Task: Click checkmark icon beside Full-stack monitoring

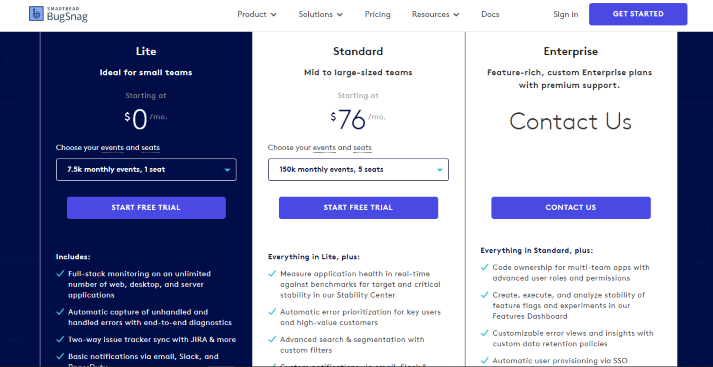Action: (60, 274)
